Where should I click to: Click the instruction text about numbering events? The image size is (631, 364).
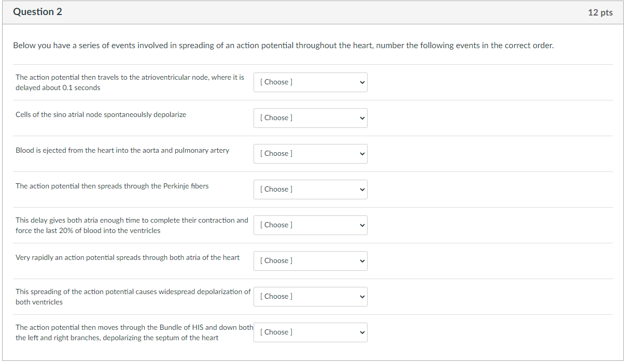[283, 46]
